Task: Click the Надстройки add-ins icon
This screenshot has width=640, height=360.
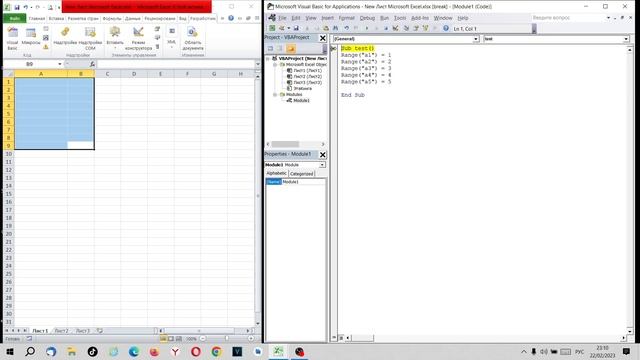Action: click(x=65, y=37)
